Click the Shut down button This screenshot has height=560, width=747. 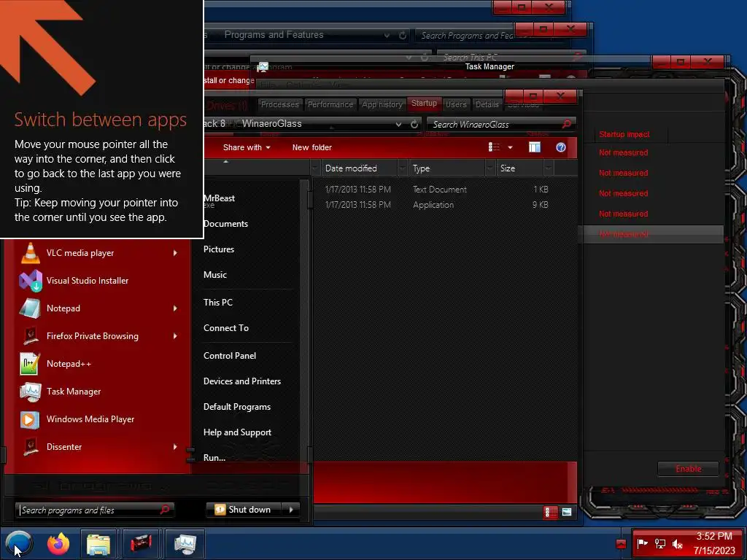[x=244, y=510]
